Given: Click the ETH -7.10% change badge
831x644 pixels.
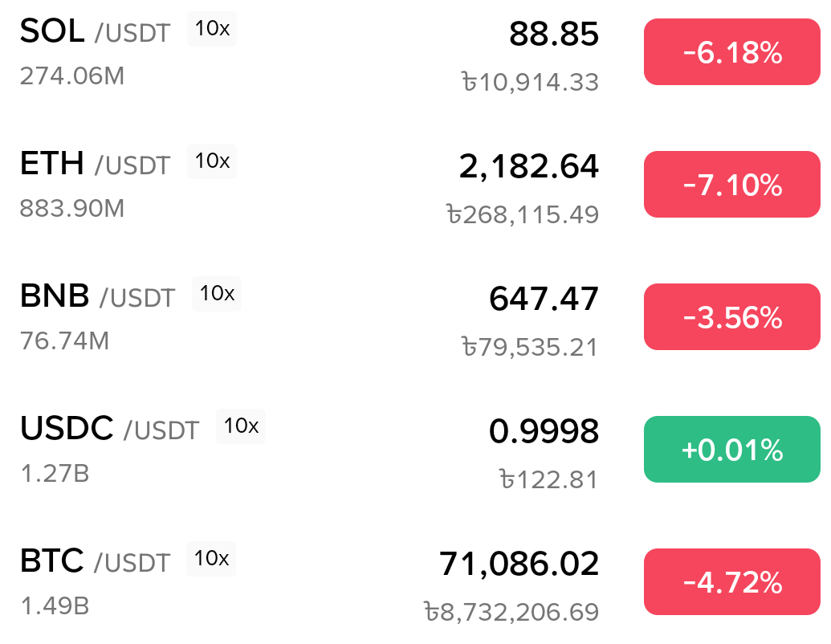Looking at the screenshot, I should pos(731,185).
